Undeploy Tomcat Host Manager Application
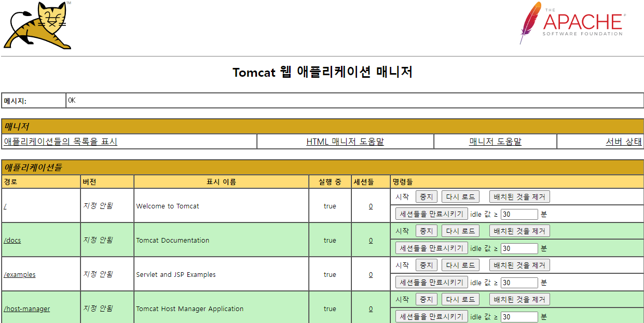 pos(519,299)
